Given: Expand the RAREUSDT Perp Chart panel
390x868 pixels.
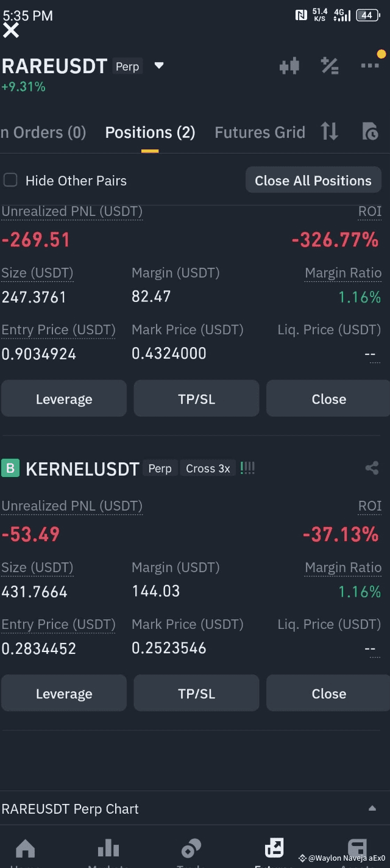Looking at the screenshot, I should click(372, 809).
